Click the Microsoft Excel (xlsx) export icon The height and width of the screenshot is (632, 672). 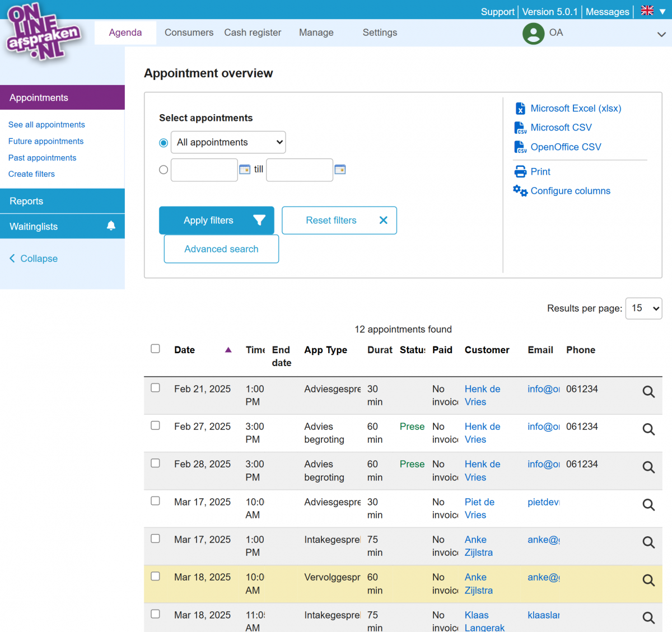point(520,109)
